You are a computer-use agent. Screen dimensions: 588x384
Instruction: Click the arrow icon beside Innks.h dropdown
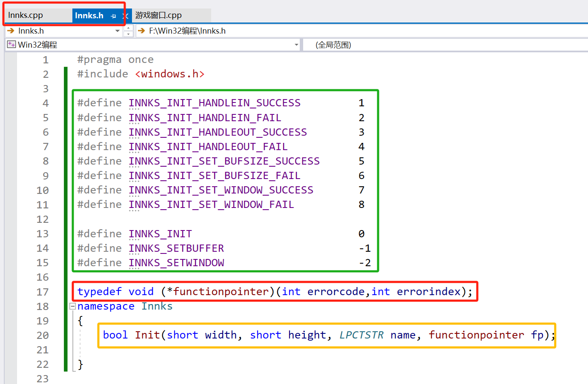point(11,31)
